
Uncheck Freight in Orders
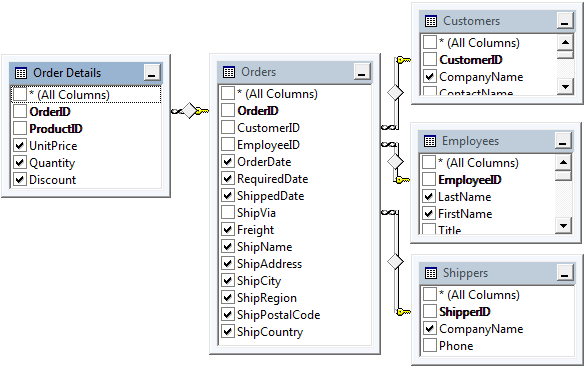point(228,230)
